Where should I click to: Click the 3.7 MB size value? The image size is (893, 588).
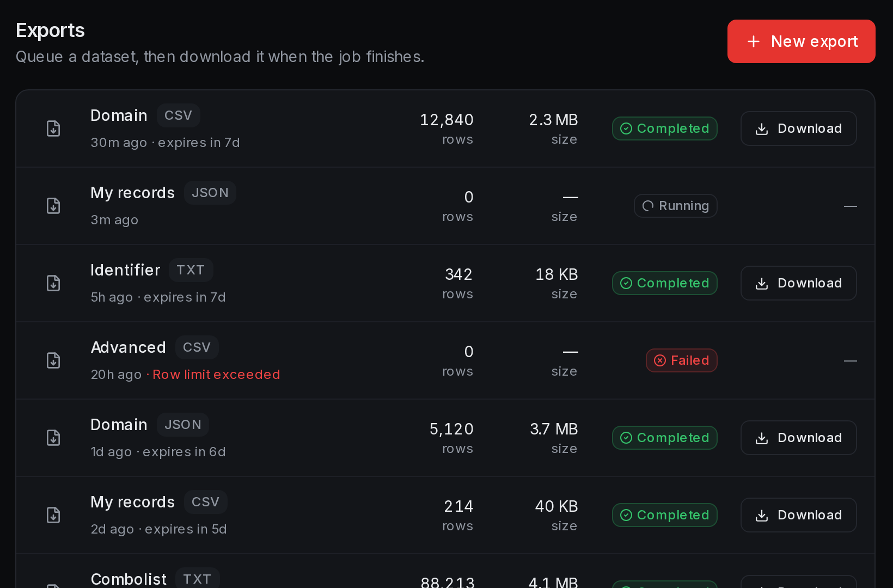pyautogui.click(x=554, y=429)
